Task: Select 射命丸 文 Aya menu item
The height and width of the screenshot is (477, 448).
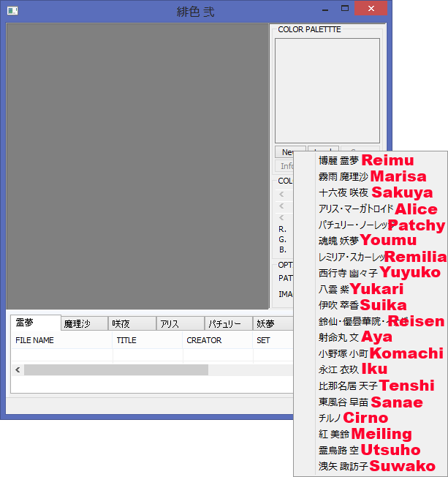Action: pyautogui.click(x=371, y=337)
